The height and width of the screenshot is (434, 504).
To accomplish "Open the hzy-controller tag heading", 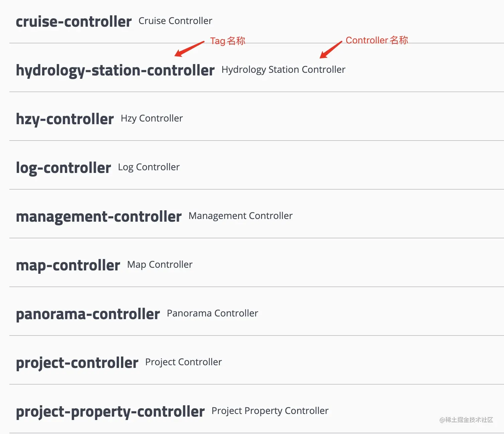I will 65,119.
